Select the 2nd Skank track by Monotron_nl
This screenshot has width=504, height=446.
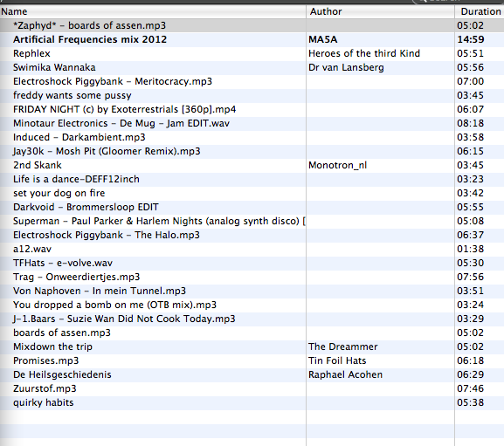coord(252,165)
